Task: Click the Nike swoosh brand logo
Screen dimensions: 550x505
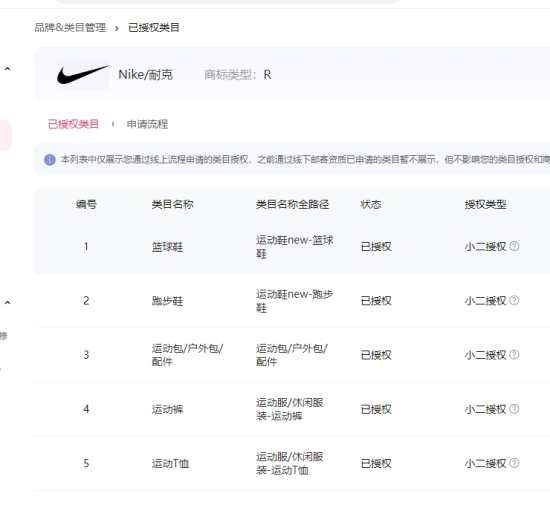Action: point(83,74)
